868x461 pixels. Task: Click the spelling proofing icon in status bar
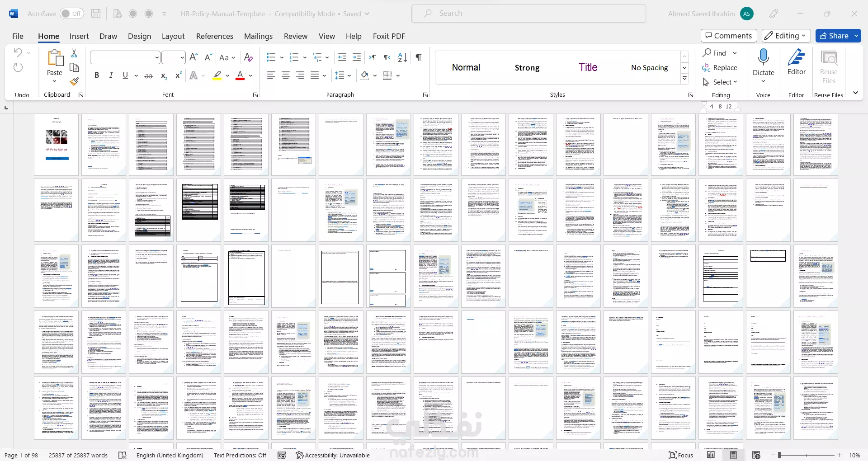[x=123, y=455]
